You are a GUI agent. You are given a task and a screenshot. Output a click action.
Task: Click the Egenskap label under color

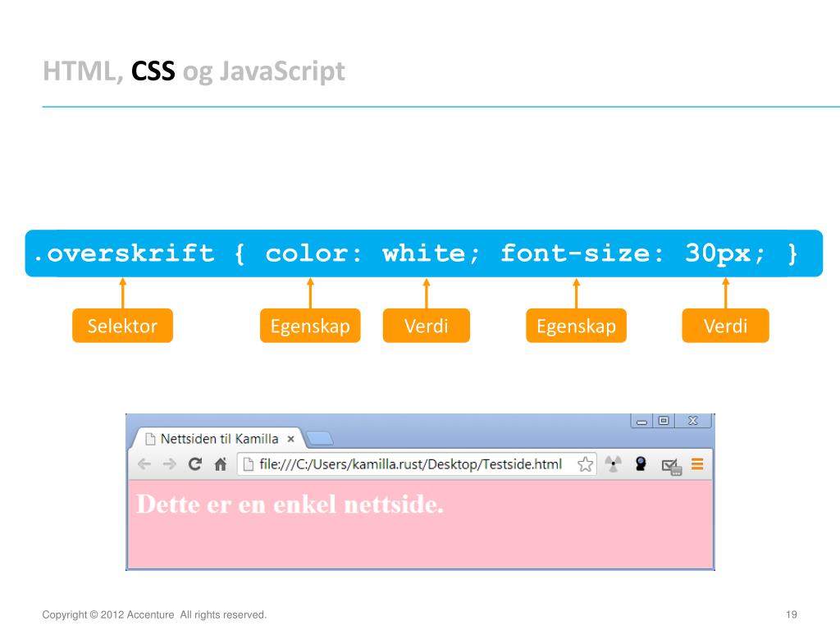(x=310, y=326)
